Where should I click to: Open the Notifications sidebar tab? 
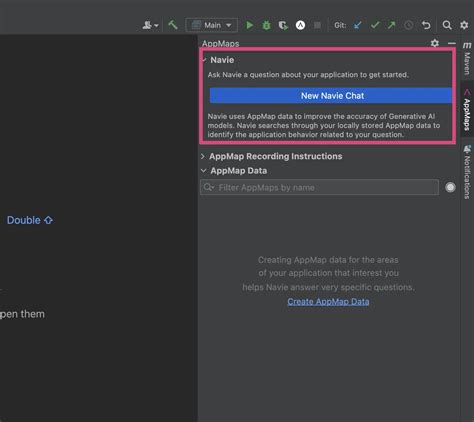467,172
